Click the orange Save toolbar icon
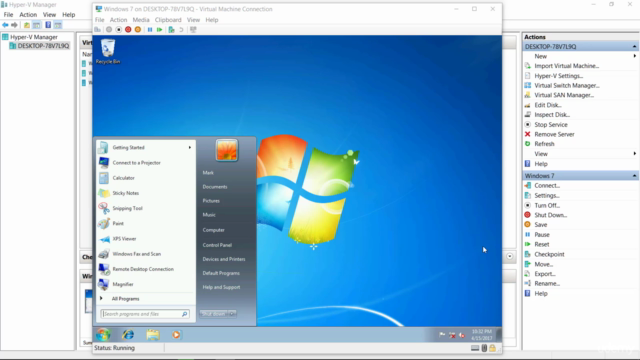The width and height of the screenshot is (640, 360). pyautogui.click(x=138, y=29)
